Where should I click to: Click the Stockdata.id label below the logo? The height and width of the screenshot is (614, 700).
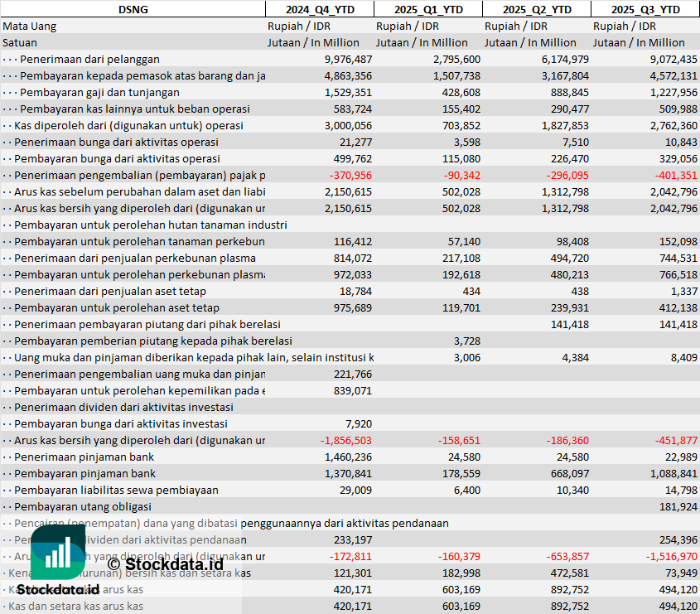58,589
